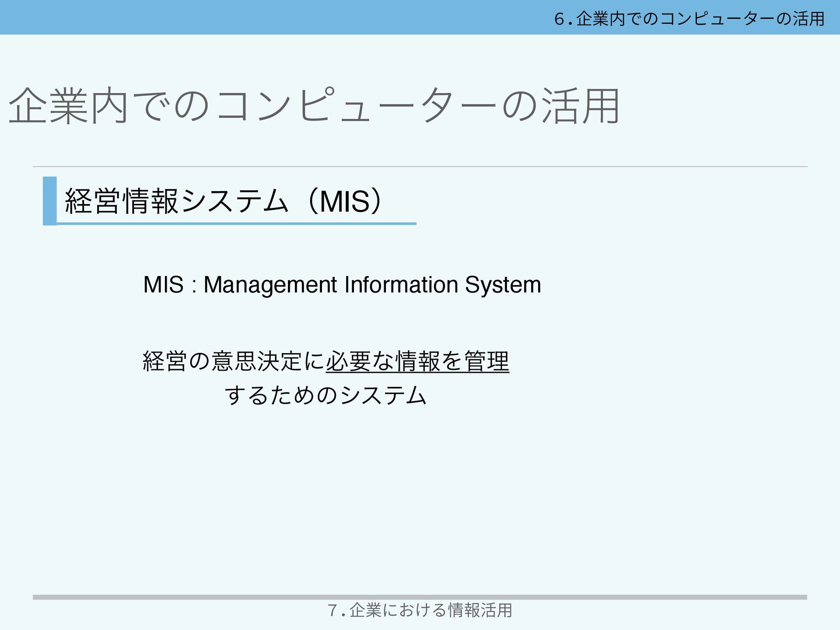
Task: Click the kanji 活用 in the large title
Action: (581, 106)
